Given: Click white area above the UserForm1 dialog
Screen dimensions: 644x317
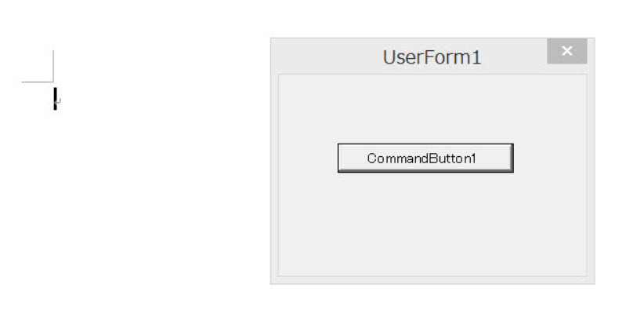Looking at the screenshot, I should (432, 19).
